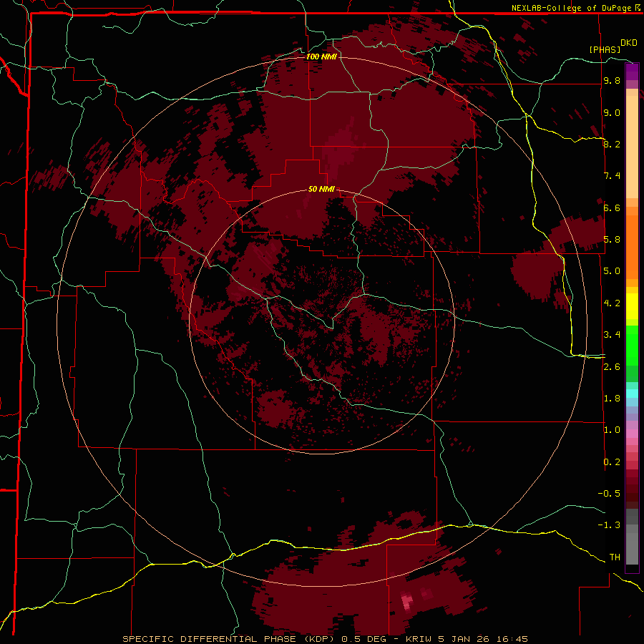Click the bright pink KDP echo in the south

406,601
